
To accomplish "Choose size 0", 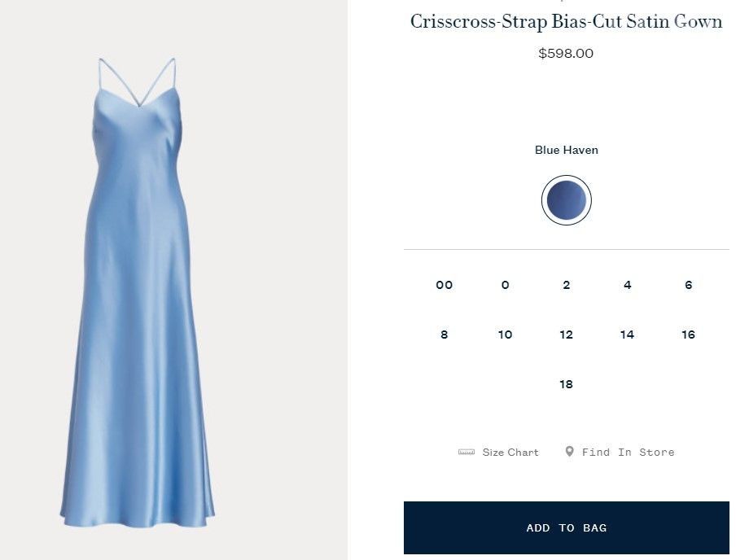I will (505, 285).
